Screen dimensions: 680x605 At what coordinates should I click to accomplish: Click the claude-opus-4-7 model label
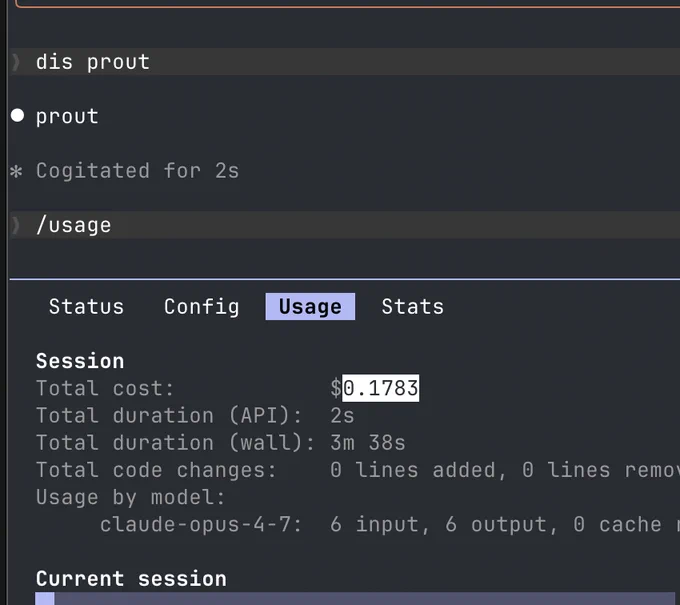pos(200,524)
